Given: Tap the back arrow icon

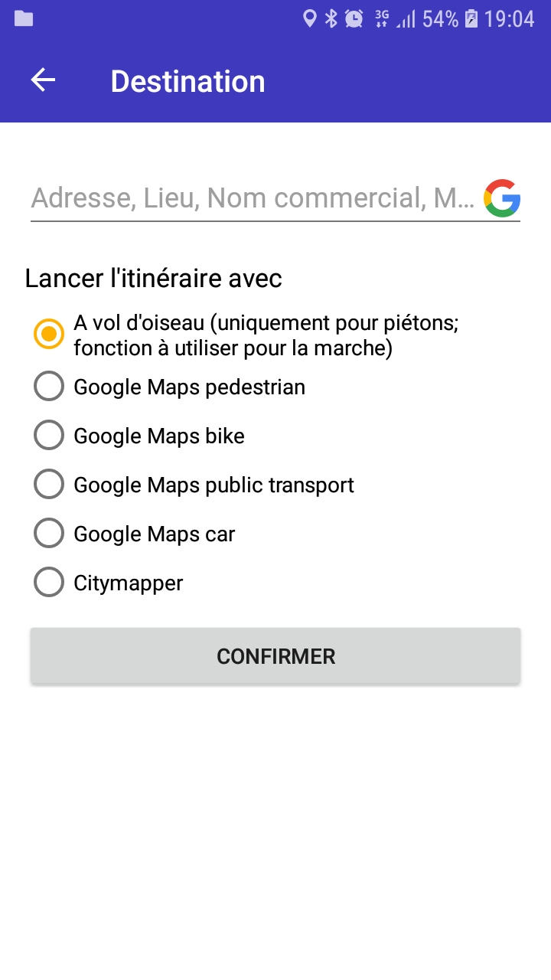Looking at the screenshot, I should [43, 80].
